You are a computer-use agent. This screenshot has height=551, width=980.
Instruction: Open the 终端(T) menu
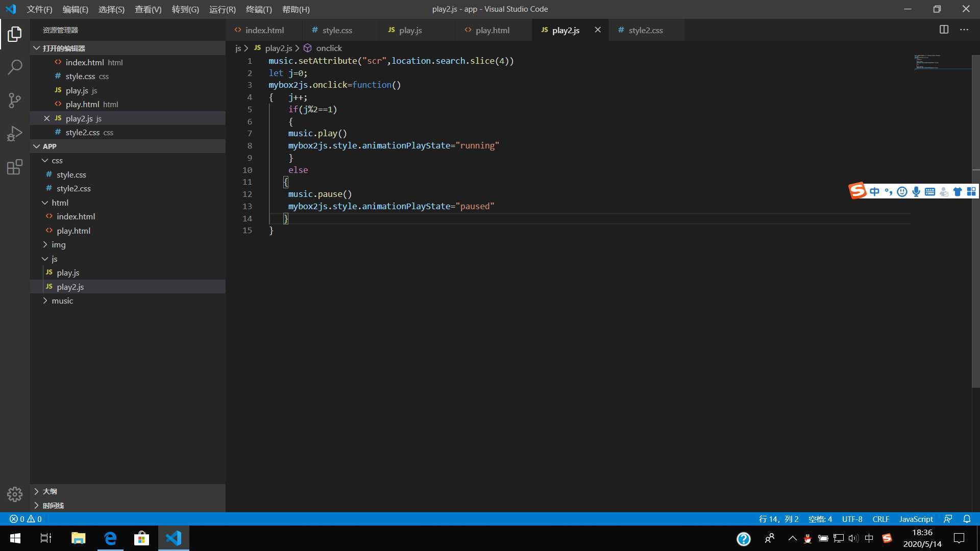coord(259,9)
